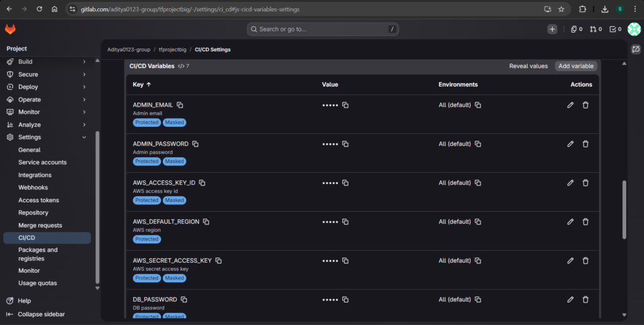Go to Access tokens settings
This screenshot has height=325, width=644.
[38, 200]
